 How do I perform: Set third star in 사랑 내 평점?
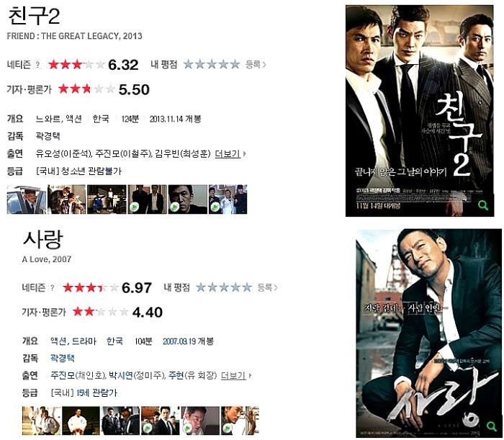224,287
